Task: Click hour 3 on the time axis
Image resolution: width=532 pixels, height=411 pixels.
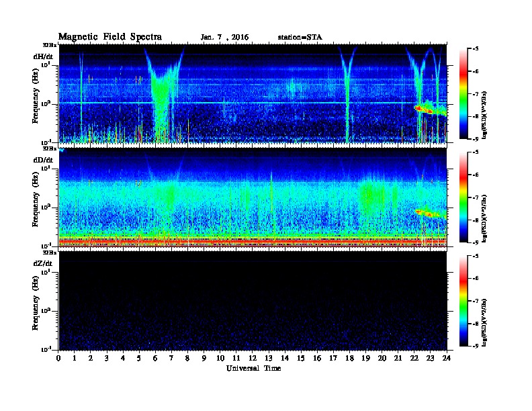Action: [107, 359]
